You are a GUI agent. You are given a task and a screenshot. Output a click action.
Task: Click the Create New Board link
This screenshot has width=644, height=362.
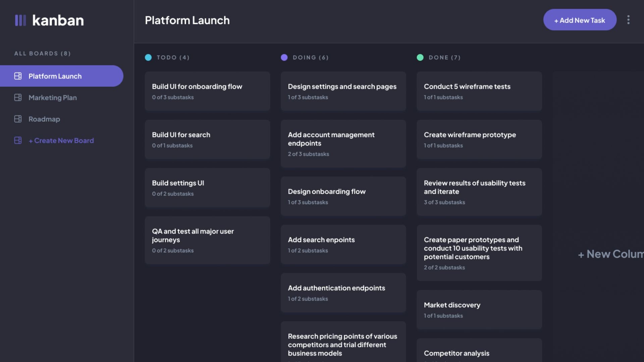click(61, 140)
